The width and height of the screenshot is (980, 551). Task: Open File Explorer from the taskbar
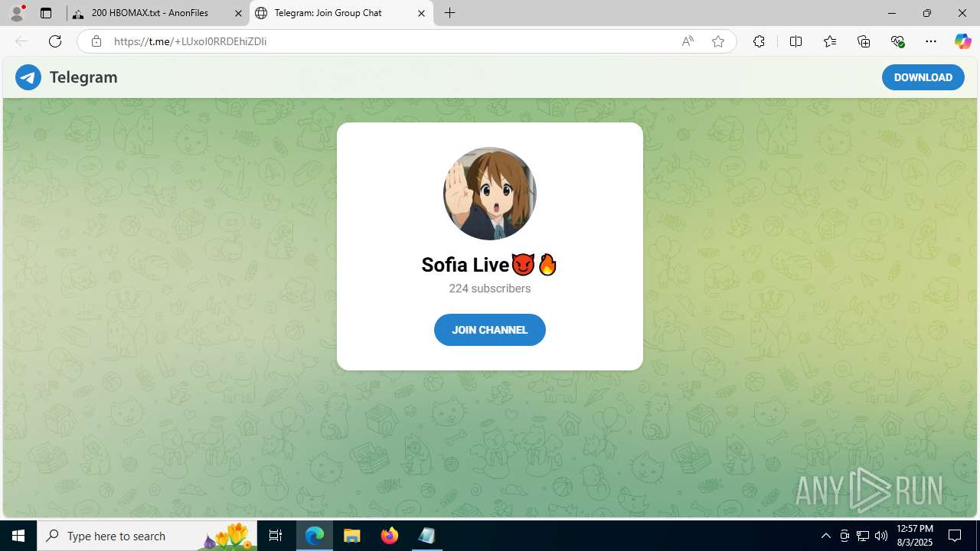coord(352,536)
